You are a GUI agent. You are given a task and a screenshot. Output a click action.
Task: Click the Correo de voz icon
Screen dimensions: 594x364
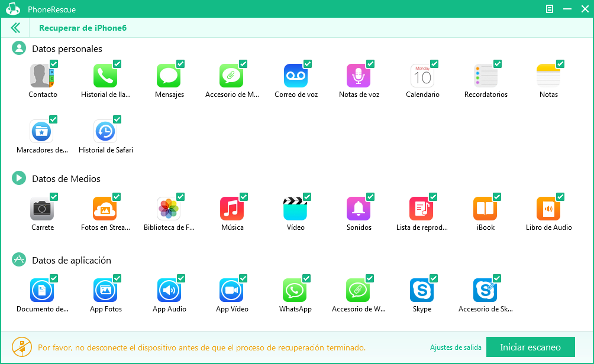pos(295,76)
